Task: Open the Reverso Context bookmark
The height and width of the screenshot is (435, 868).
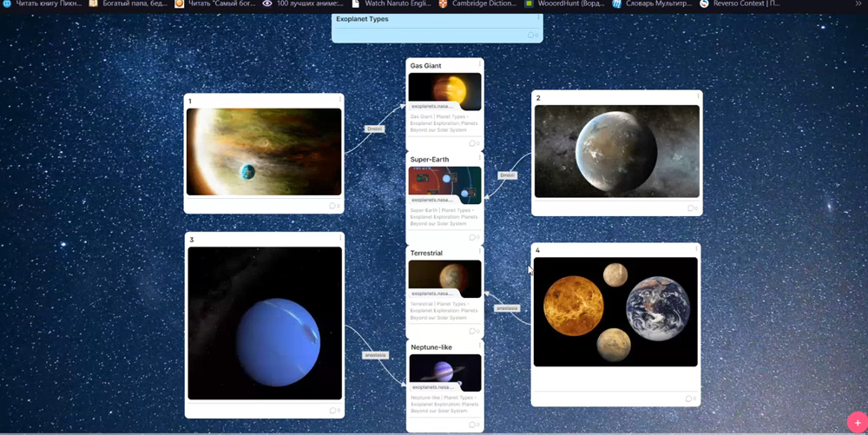Action: click(740, 3)
